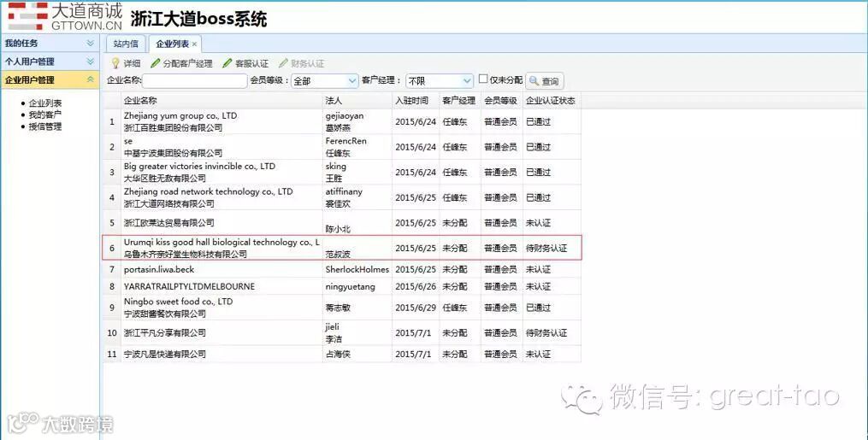Select row portasin.liwa.beck
868x440 pixels.
click(x=342, y=269)
